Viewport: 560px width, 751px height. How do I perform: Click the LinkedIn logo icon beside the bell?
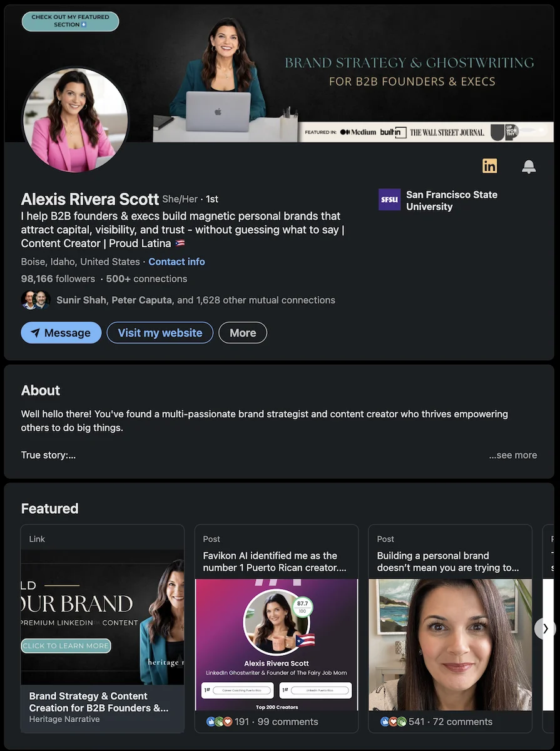click(x=490, y=166)
